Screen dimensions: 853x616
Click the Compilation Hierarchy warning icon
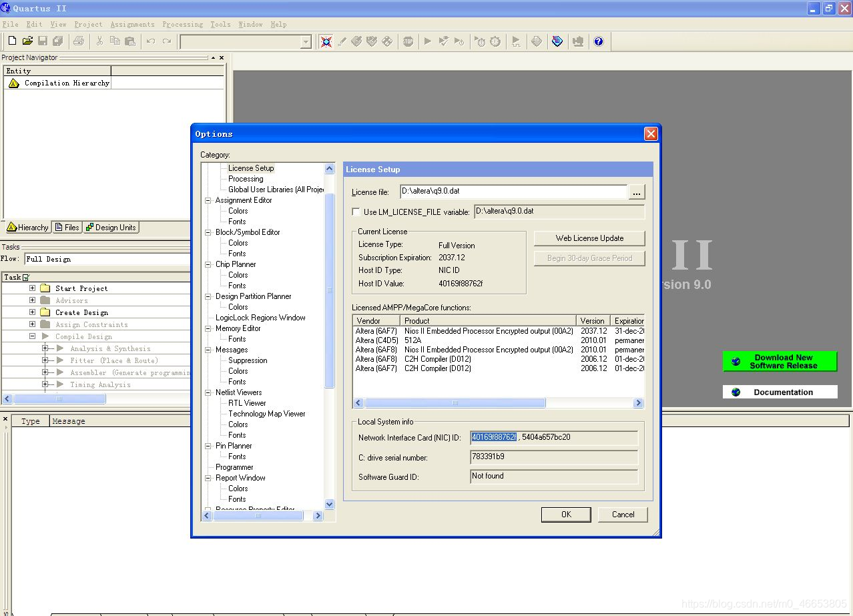[14, 83]
